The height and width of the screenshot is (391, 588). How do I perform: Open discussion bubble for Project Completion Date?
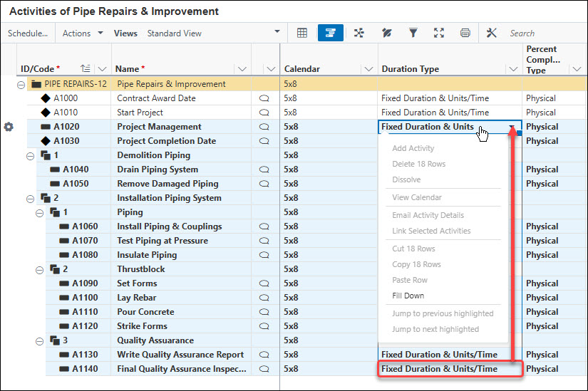(264, 141)
